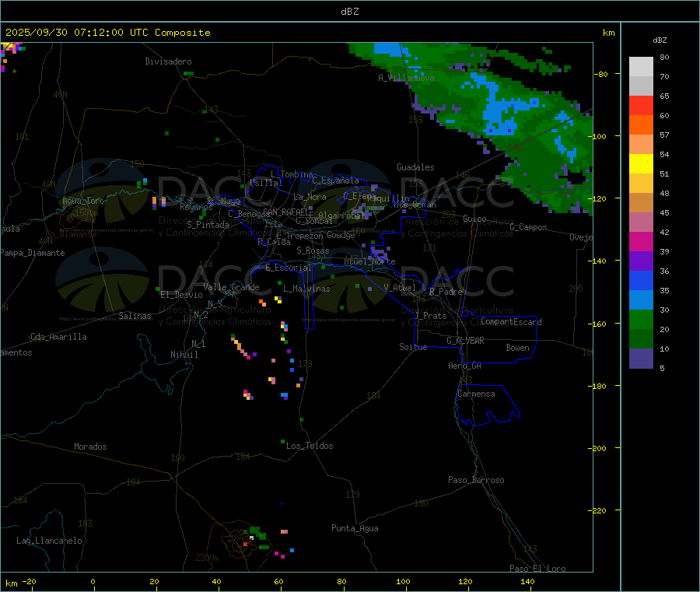Click the Bowen location label
700x592 pixels.
pyautogui.click(x=518, y=348)
